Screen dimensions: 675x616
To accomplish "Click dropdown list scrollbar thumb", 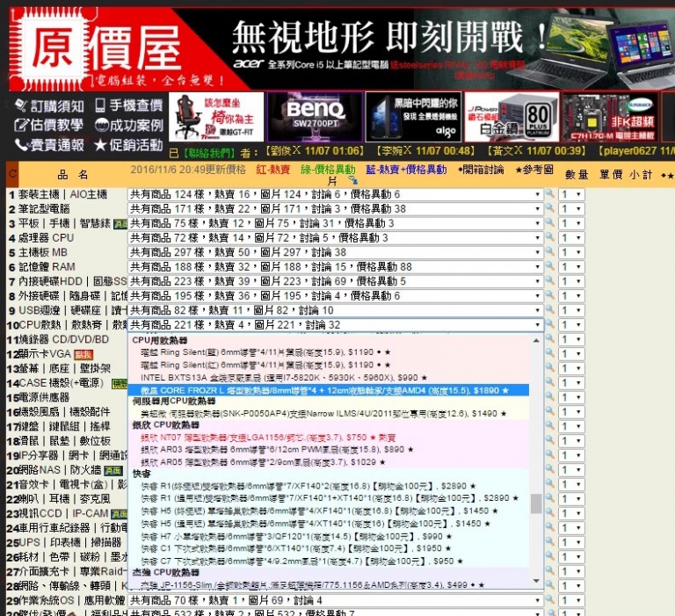I will 536,504.
